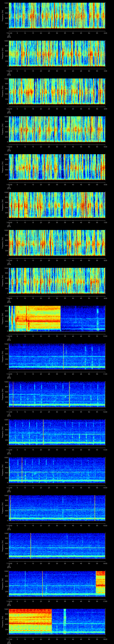This screenshot has width=114, height=644.
Task: Click the red vertical spike in 7:15:00 panel
Action: tap(31, 546)
